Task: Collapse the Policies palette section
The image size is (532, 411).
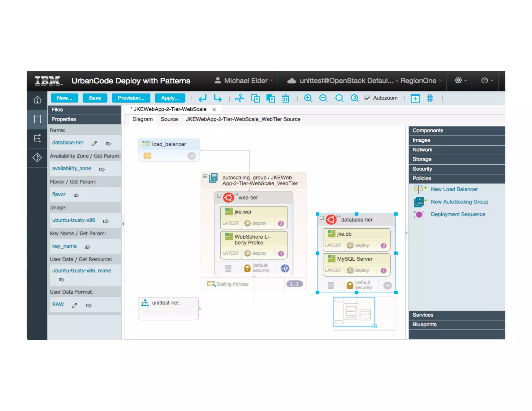Action: tap(457, 178)
